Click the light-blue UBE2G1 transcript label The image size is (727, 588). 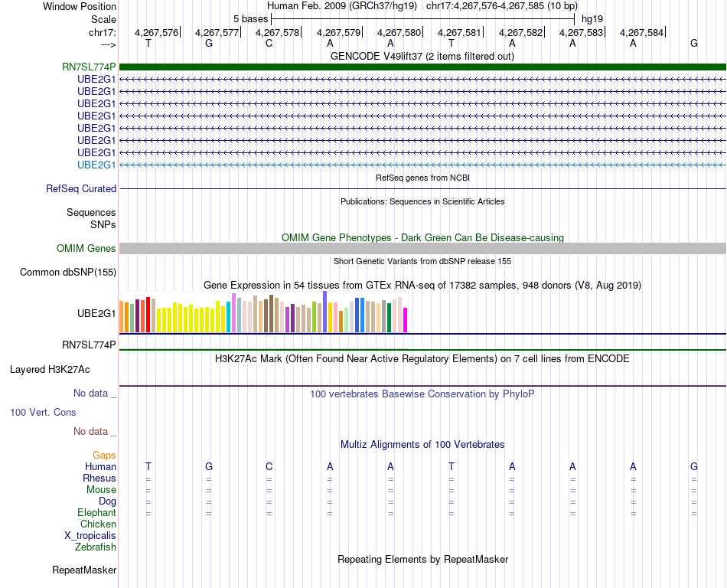click(x=96, y=165)
